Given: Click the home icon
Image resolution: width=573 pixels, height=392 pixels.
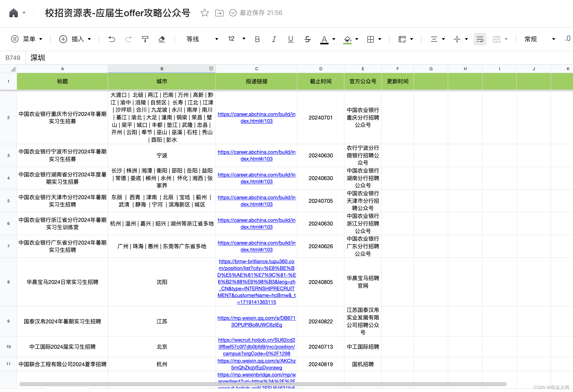Looking at the screenshot, I should (14, 13).
